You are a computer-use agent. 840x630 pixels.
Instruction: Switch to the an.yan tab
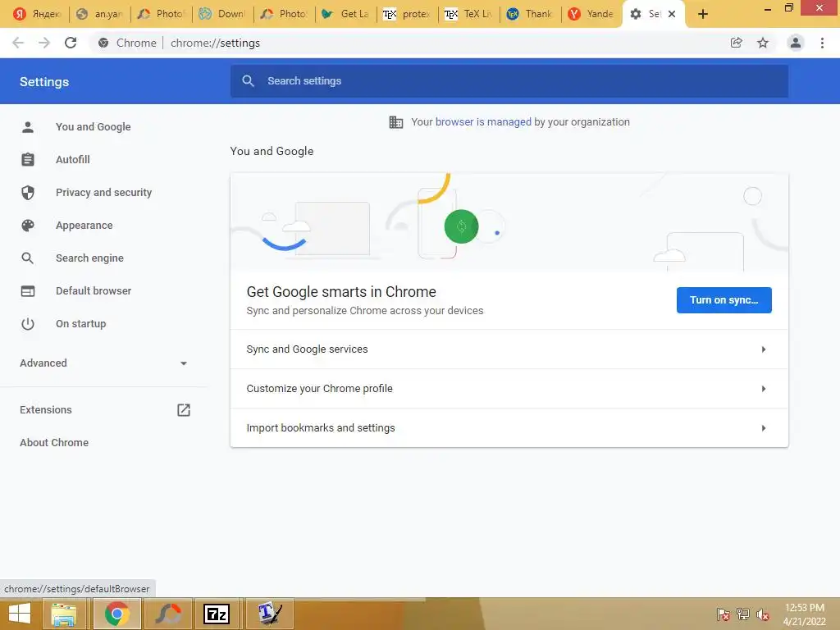[99, 14]
